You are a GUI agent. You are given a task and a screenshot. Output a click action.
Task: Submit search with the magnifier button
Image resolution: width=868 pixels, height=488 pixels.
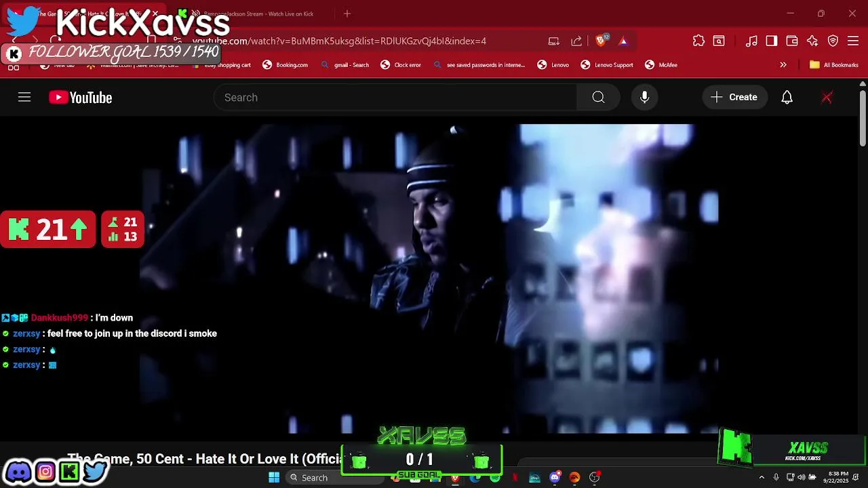(x=598, y=98)
